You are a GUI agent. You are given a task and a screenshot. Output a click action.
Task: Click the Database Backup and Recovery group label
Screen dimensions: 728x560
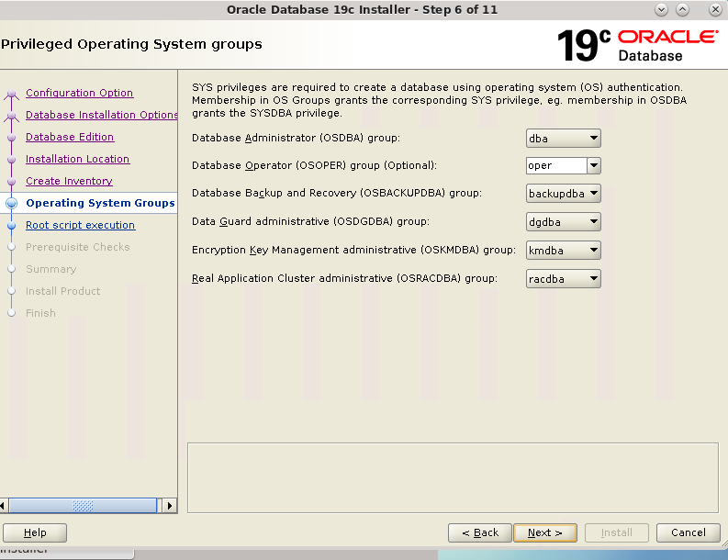(x=337, y=193)
